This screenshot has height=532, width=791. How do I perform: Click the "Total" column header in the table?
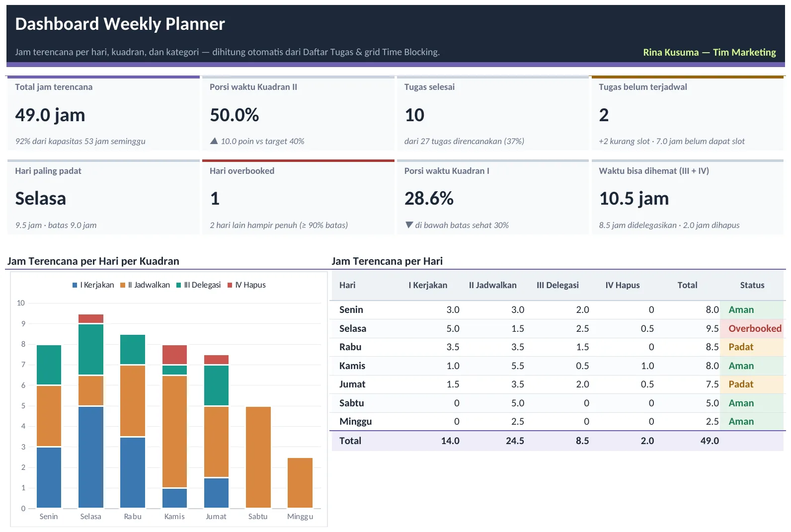[x=687, y=285]
